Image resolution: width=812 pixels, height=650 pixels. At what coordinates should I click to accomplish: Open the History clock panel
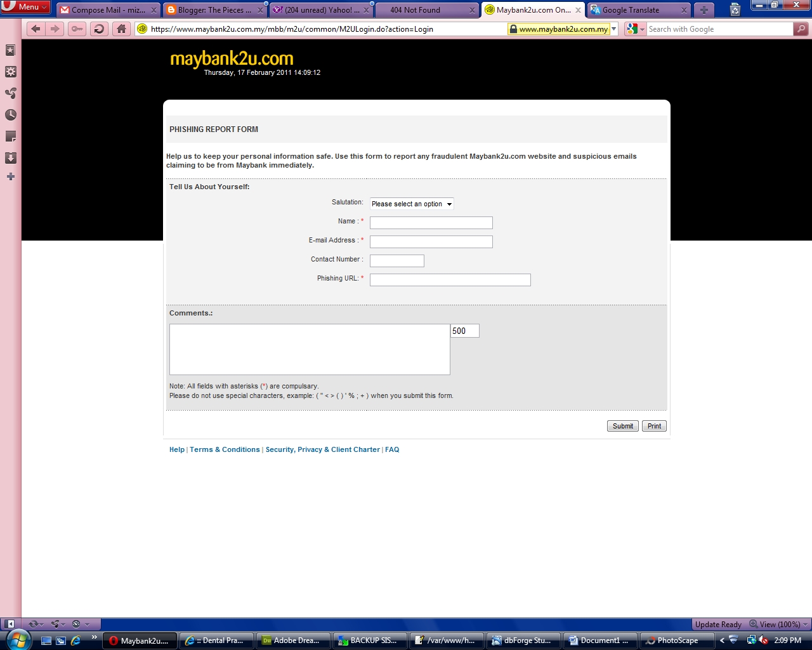[x=11, y=115]
